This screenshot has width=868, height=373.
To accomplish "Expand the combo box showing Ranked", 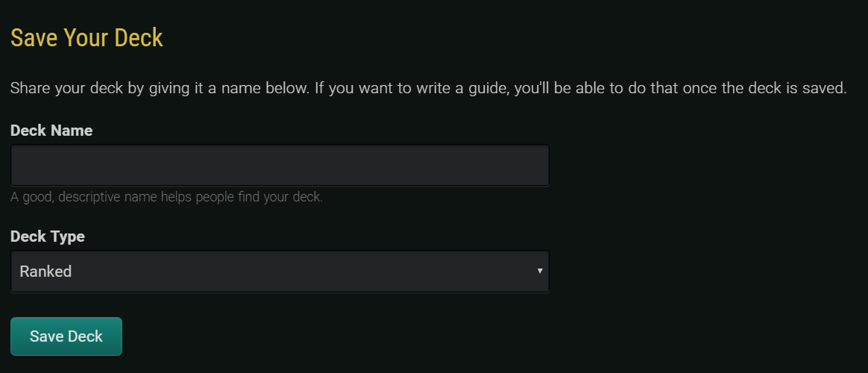I will tap(280, 271).
